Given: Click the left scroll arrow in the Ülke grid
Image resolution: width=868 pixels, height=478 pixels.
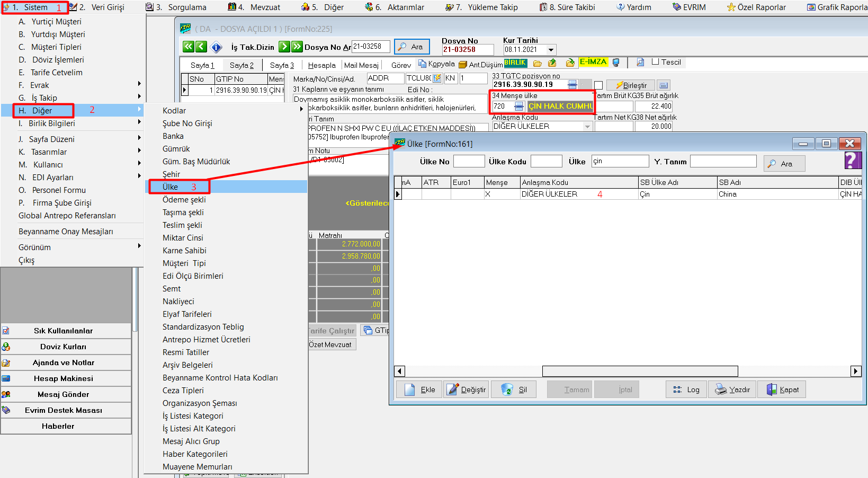Looking at the screenshot, I should point(400,371).
